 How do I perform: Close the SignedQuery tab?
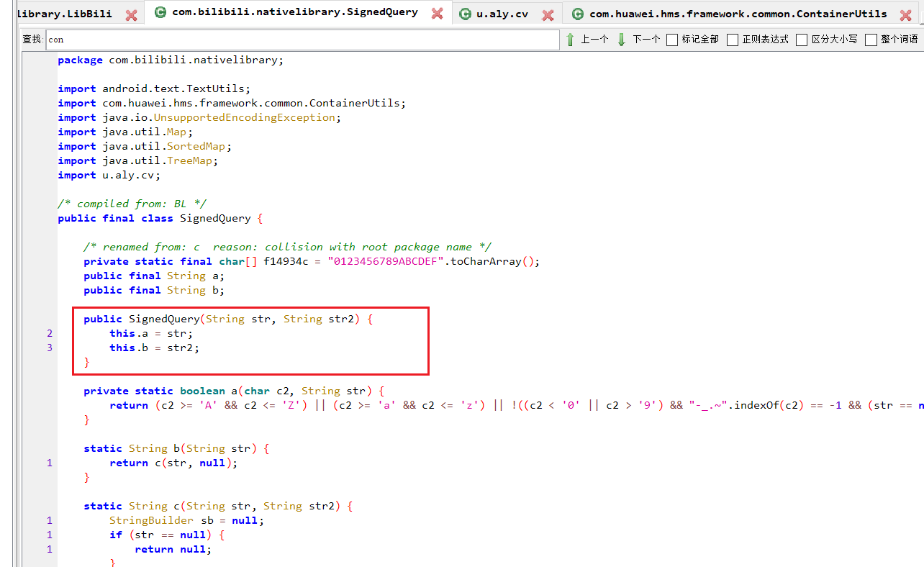[x=437, y=14]
